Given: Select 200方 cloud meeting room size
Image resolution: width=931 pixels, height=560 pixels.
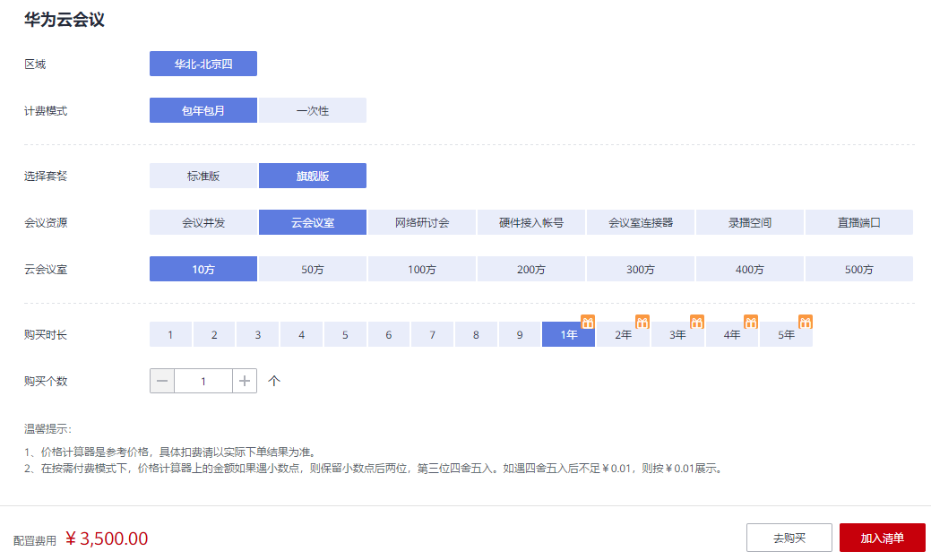Looking at the screenshot, I should [x=530, y=269].
